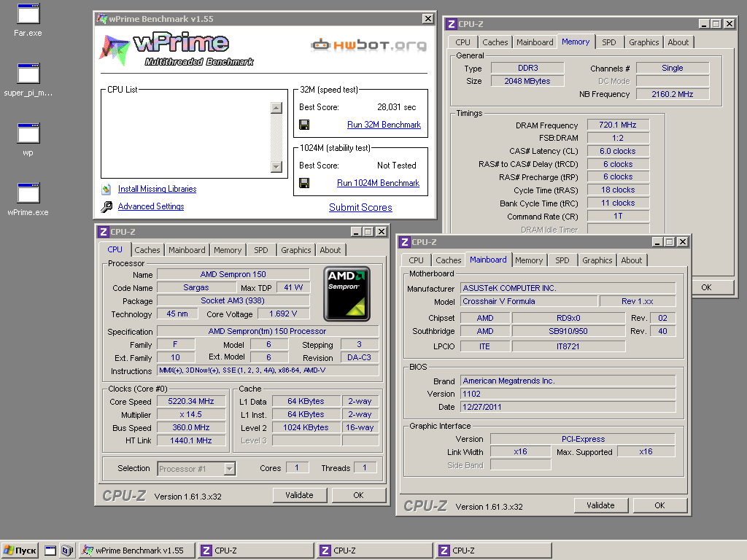Click OK in the CPU-Z Mainboard window
This screenshot has height=560, width=747.
(x=659, y=505)
